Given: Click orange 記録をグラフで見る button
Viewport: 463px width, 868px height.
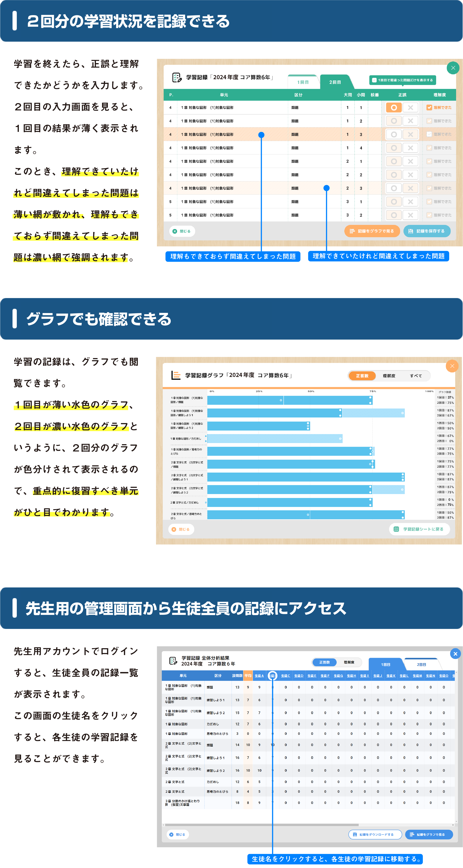Looking at the screenshot, I should click(x=372, y=231).
